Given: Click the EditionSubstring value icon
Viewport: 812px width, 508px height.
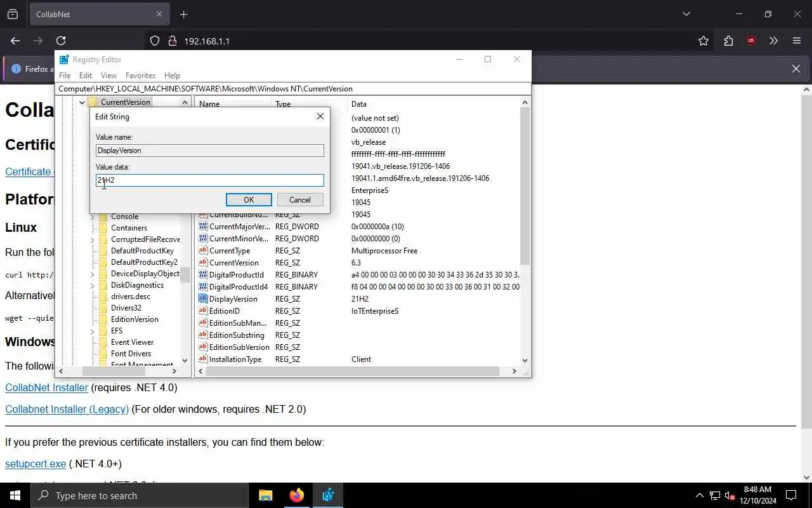Looking at the screenshot, I should tap(203, 335).
